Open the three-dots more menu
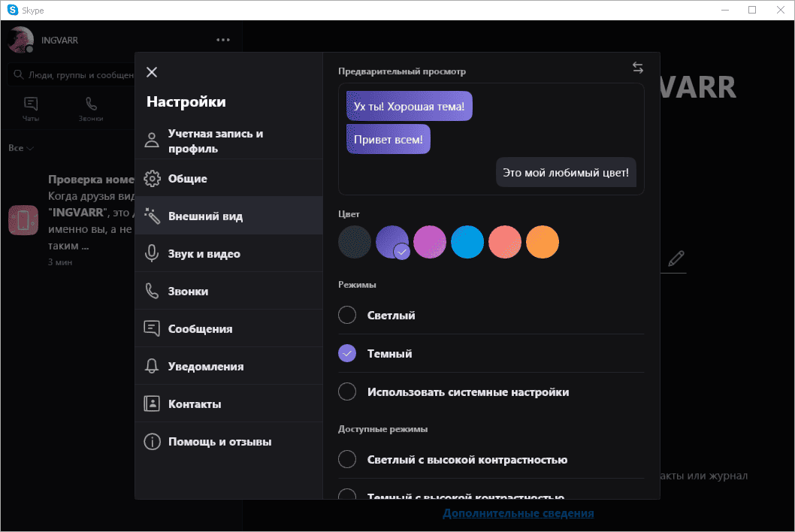 click(x=223, y=40)
